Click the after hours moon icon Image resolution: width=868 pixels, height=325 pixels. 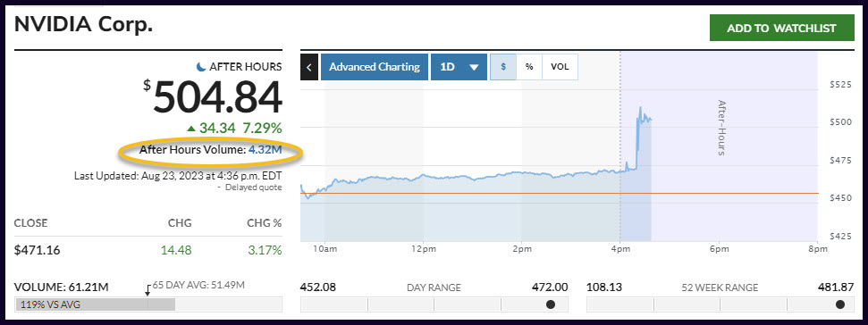[x=201, y=67]
